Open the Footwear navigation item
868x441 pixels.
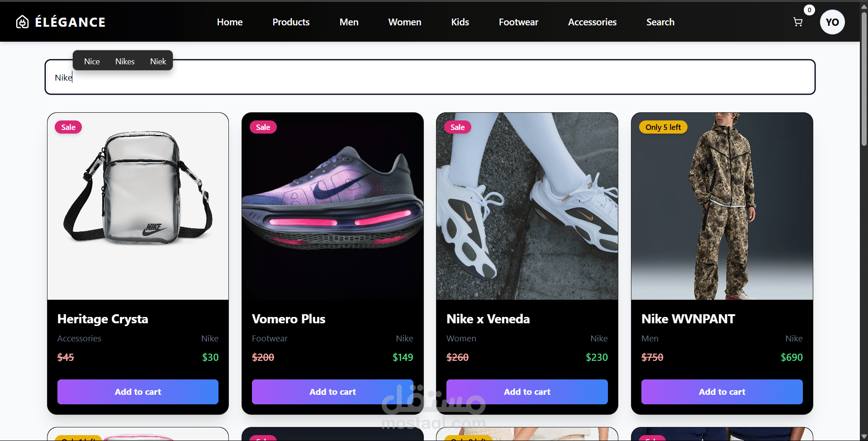point(518,22)
